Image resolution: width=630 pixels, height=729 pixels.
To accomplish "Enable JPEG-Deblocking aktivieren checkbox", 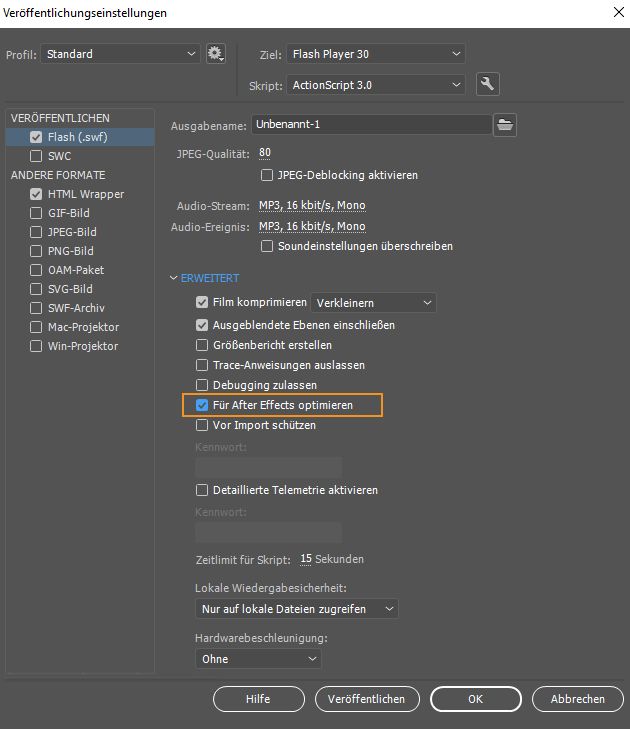I will [x=267, y=175].
